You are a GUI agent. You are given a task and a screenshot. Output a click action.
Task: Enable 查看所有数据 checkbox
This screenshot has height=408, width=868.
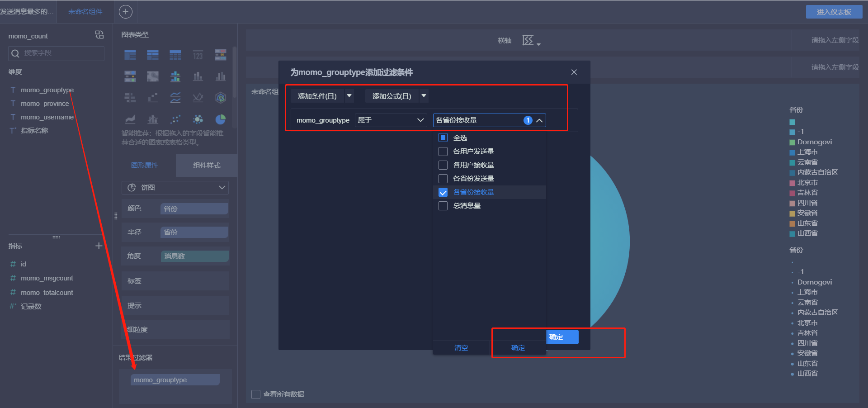[x=256, y=394]
